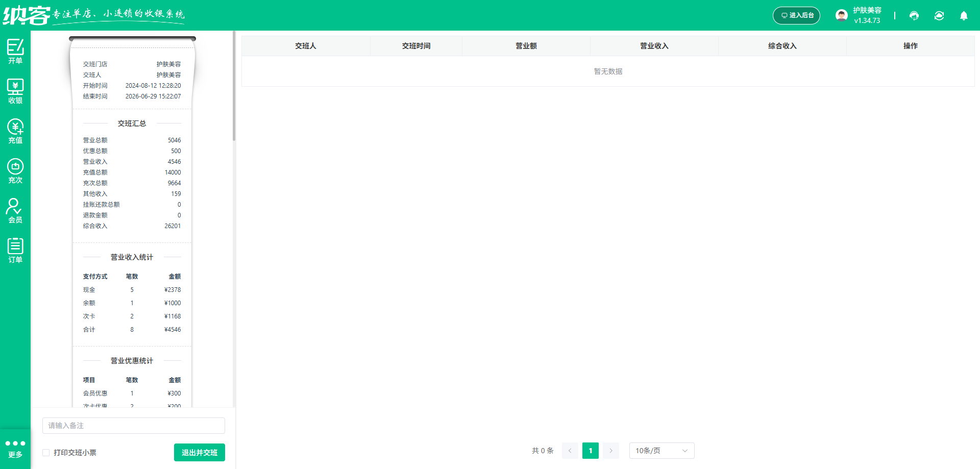Go to next page arrow
The image size is (980, 469).
(x=611, y=451)
